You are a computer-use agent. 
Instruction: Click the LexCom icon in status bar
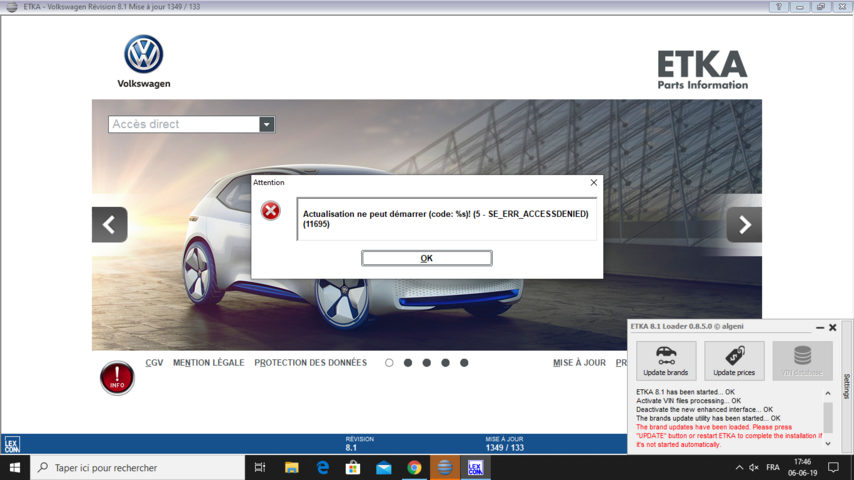pyautogui.click(x=12, y=445)
